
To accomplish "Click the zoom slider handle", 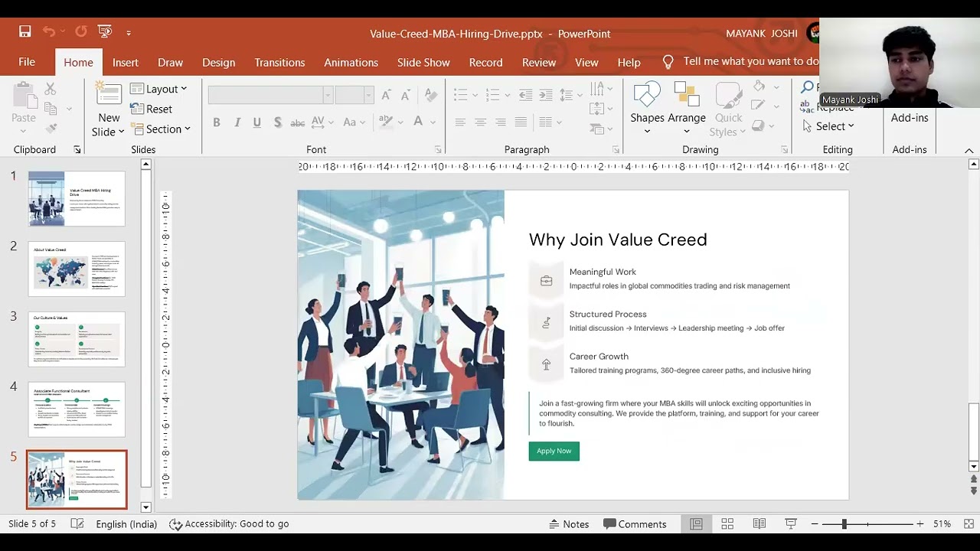I will click(x=844, y=524).
